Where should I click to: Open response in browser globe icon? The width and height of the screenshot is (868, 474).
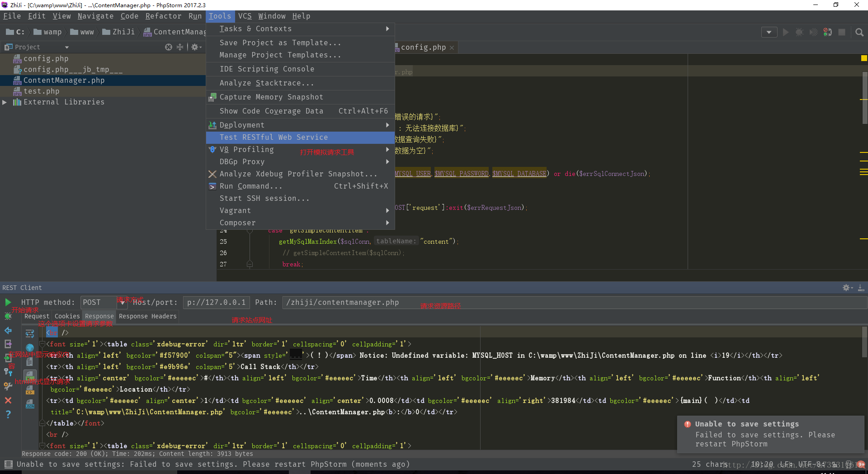[30, 348]
